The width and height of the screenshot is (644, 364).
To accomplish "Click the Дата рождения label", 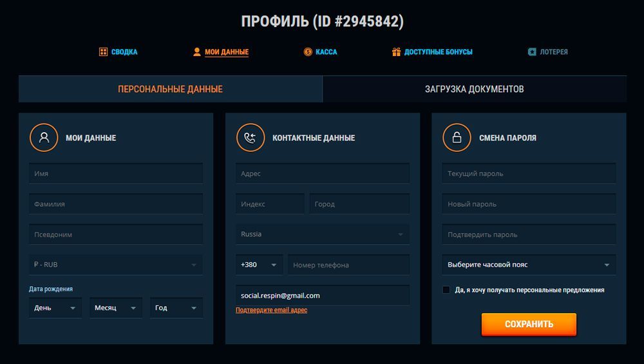I will tap(51, 289).
